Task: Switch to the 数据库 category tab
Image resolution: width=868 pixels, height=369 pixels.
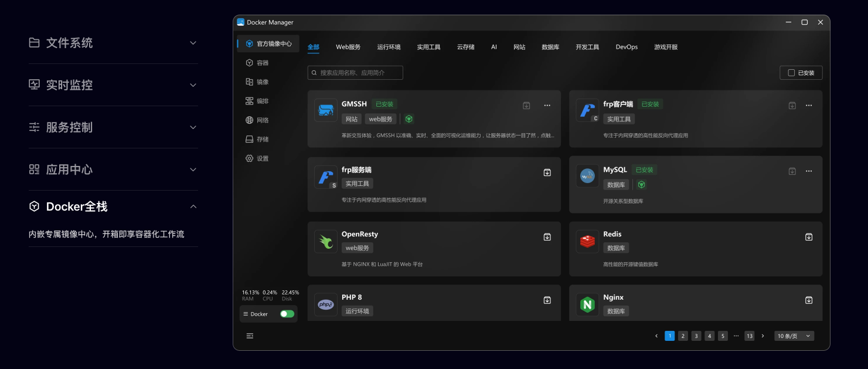Action: click(550, 47)
